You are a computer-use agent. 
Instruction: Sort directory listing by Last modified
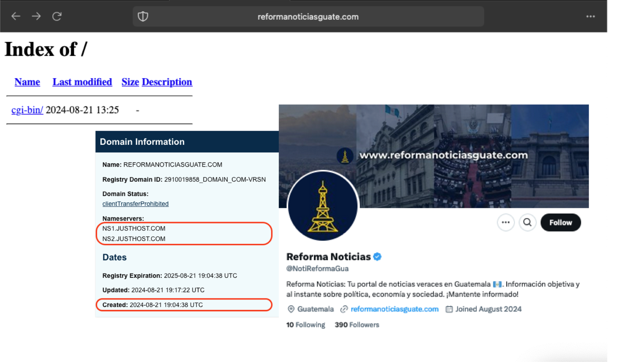click(82, 82)
